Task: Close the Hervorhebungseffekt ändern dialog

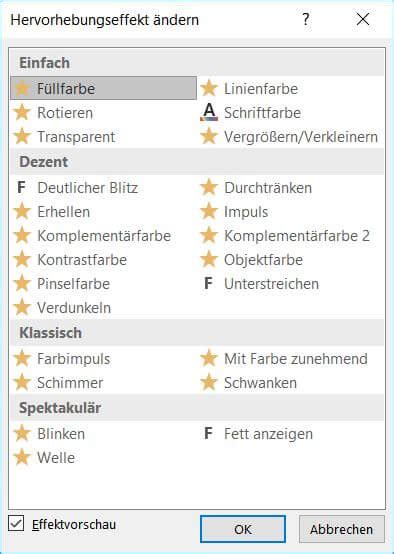Action: pyautogui.click(x=363, y=19)
